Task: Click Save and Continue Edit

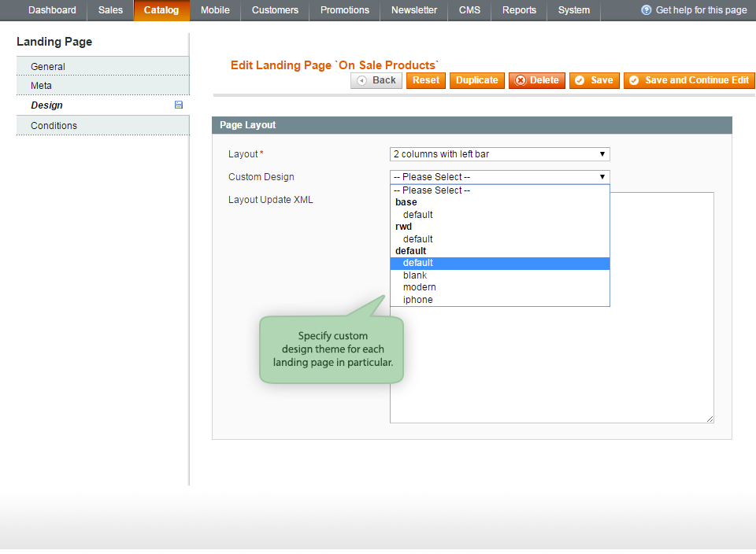Action: click(x=689, y=80)
